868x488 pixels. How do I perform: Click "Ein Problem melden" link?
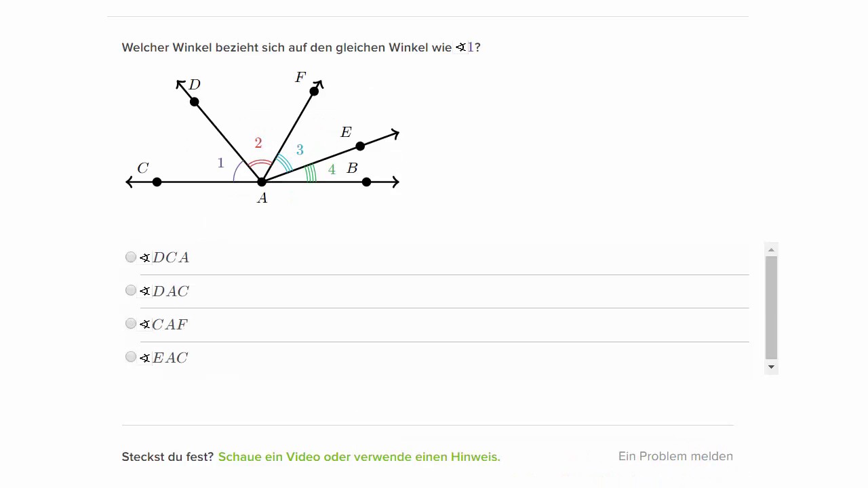point(675,456)
